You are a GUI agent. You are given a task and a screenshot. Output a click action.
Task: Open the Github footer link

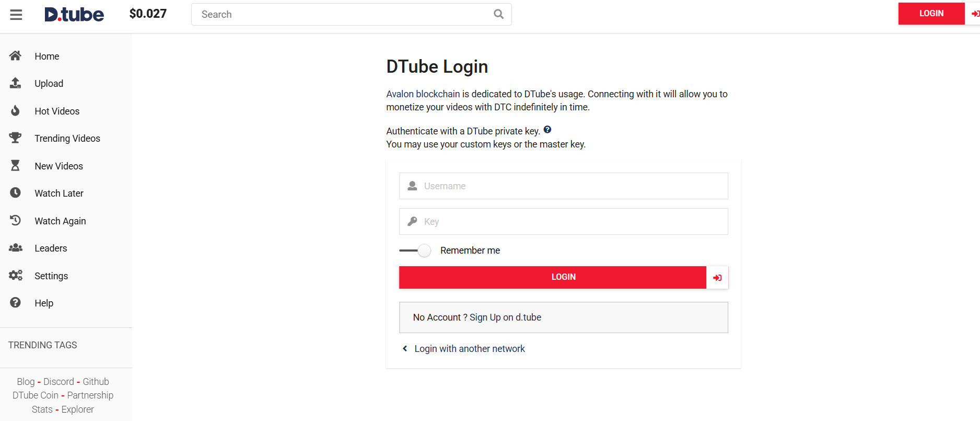pyautogui.click(x=96, y=382)
